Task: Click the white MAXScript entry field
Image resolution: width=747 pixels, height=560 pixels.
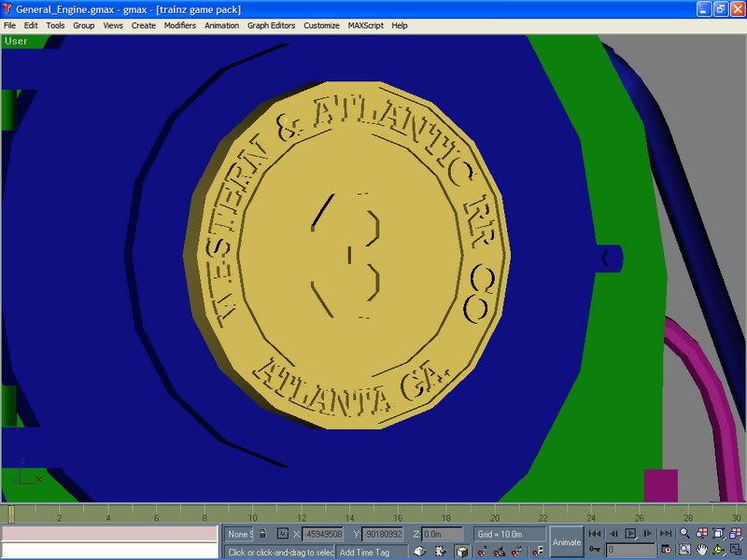Action: pyautogui.click(x=109, y=550)
